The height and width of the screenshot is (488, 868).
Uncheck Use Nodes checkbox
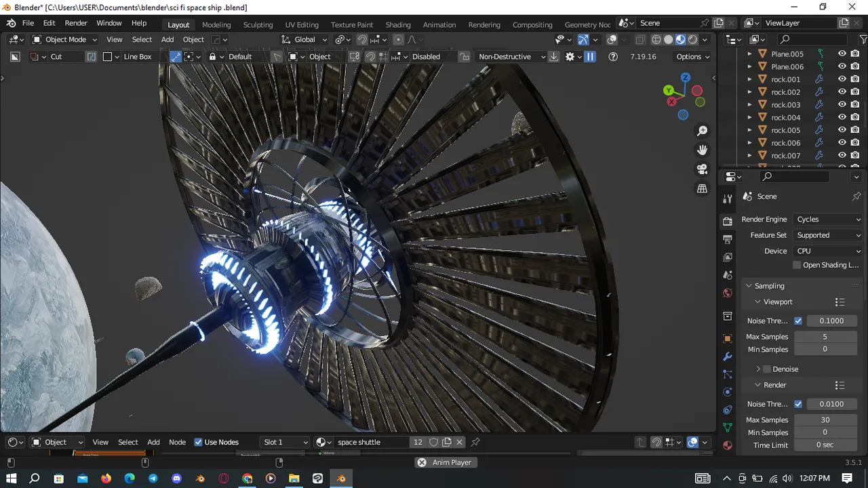(x=198, y=442)
